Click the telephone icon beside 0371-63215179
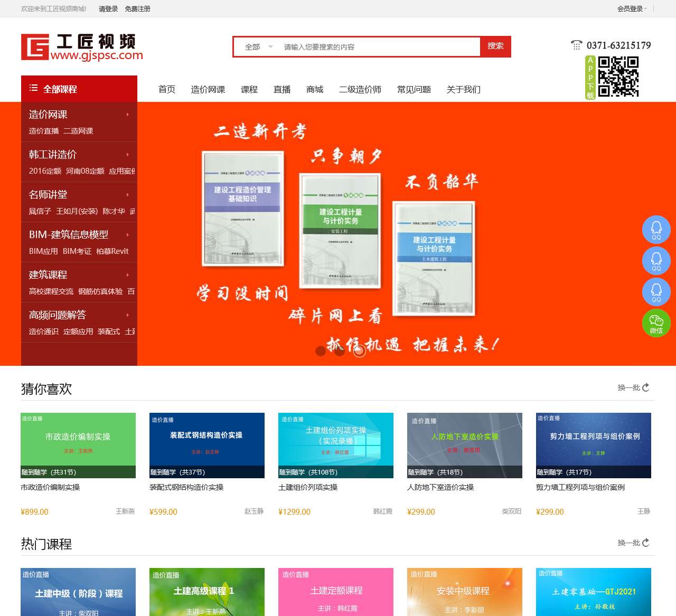Screen dimensions: 676x616 [x=576, y=45]
